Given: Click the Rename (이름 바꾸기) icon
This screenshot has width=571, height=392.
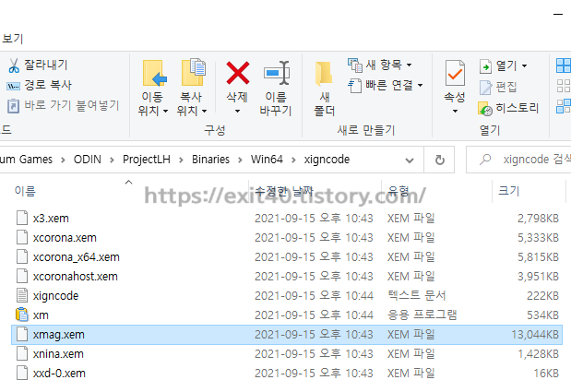Looking at the screenshot, I should click(277, 73).
